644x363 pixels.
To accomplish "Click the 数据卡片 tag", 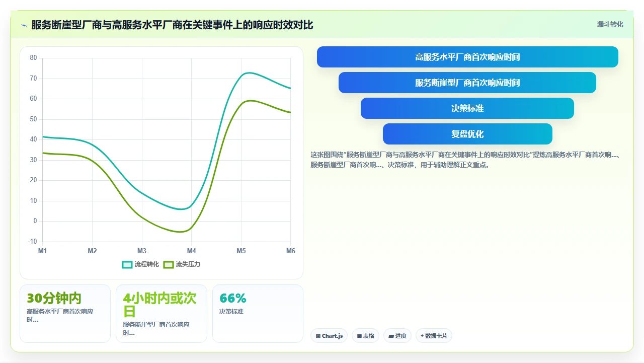I will 434,336.
